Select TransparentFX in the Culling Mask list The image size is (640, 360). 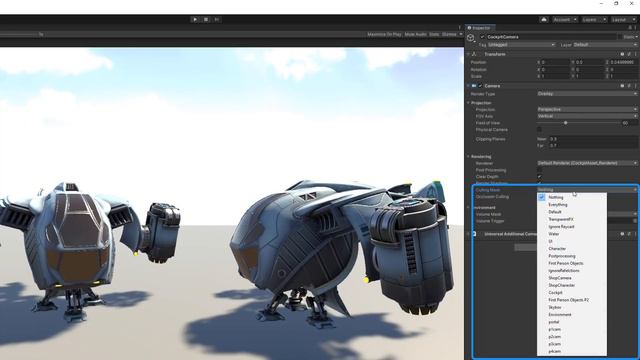click(x=572, y=219)
